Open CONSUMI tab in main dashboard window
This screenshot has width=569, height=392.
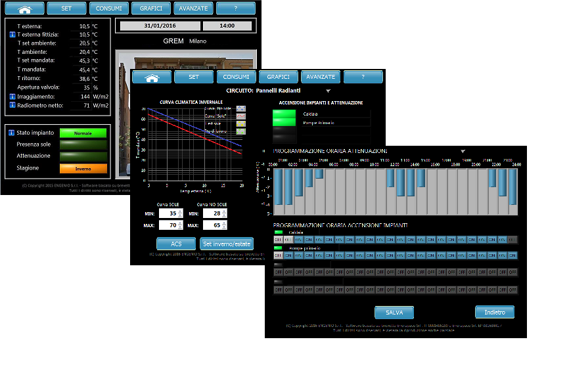pyautogui.click(x=109, y=9)
